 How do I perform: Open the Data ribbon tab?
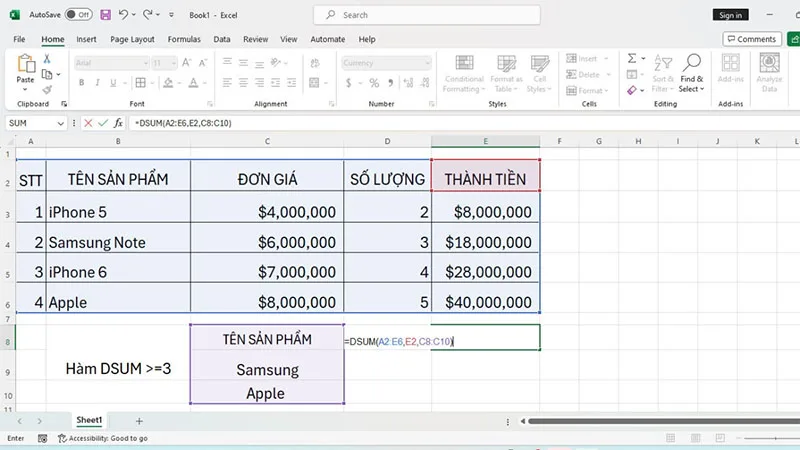tap(221, 39)
